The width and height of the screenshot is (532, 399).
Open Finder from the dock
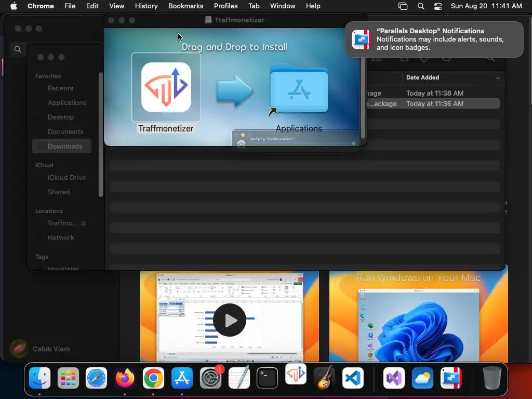click(x=39, y=378)
